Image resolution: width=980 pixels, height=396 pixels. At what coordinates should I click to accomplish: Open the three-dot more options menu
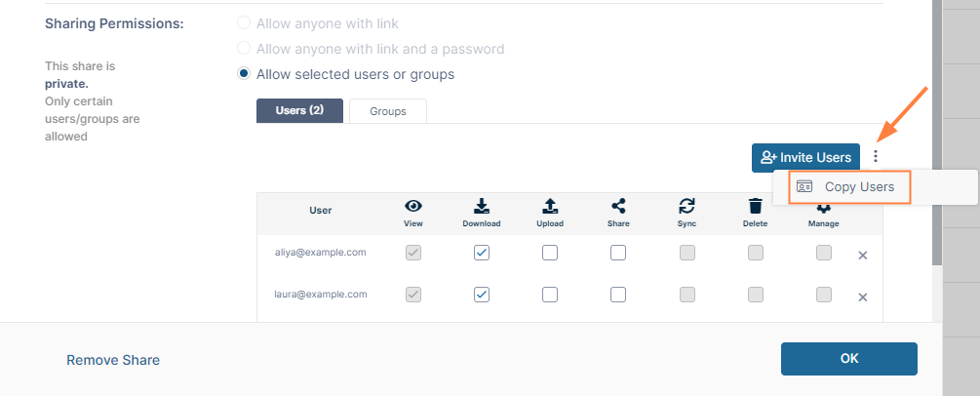(876, 156)
